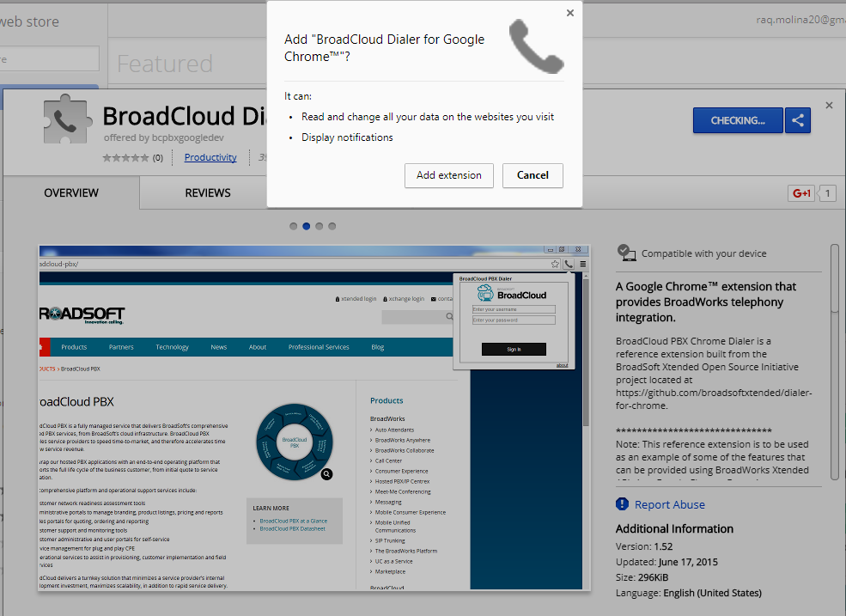Close the extension details overlay
Viewport: 846px width, 616px height.
(x=830, y=106)
